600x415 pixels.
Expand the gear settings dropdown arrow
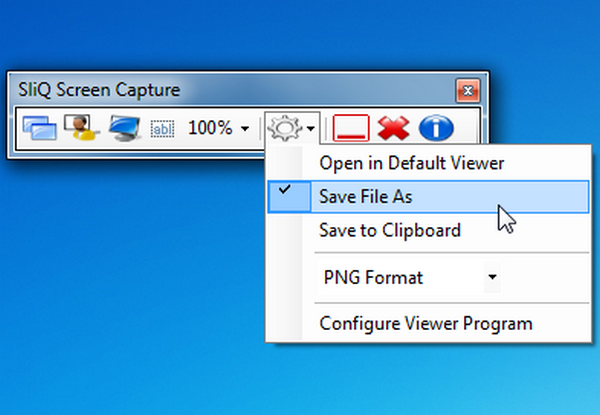pyautogui.click(x=311, y=129)
